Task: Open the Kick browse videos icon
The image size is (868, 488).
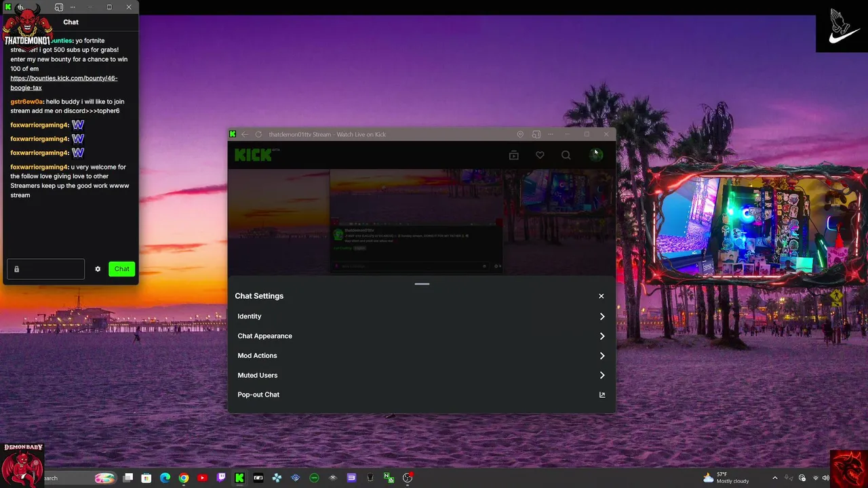Action: click(x=514, y=155)
